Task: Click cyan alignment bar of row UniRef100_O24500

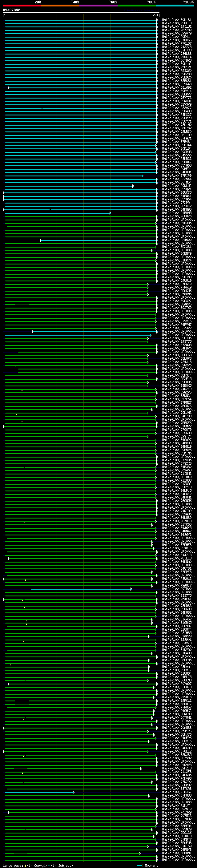Action: (99, 240)
